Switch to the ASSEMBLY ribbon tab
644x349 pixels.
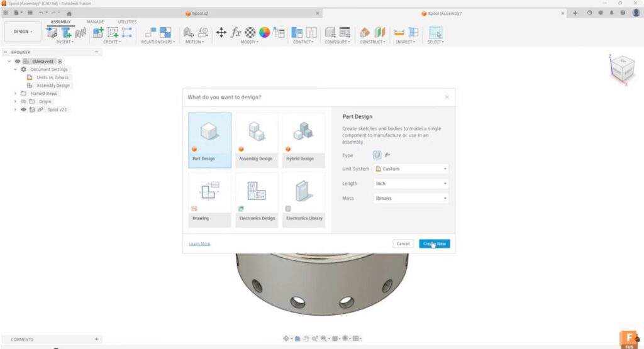tap(60, 22)
